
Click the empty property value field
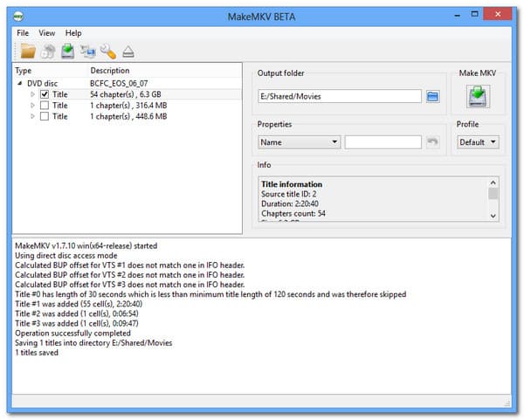[383, 142]
